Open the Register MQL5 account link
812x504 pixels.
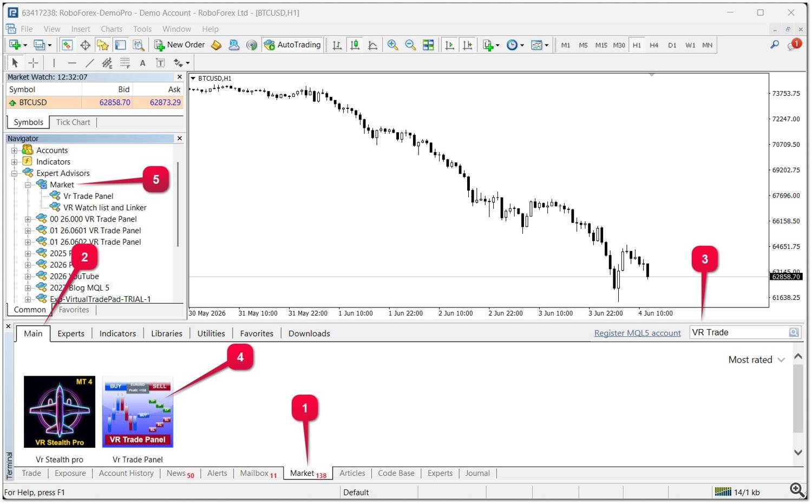[637, 333]
